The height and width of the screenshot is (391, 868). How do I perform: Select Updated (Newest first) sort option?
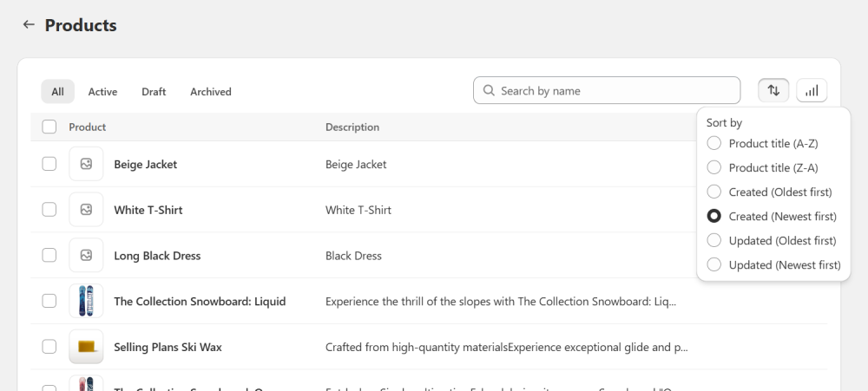pyautogui.click(x=774, y=265)
